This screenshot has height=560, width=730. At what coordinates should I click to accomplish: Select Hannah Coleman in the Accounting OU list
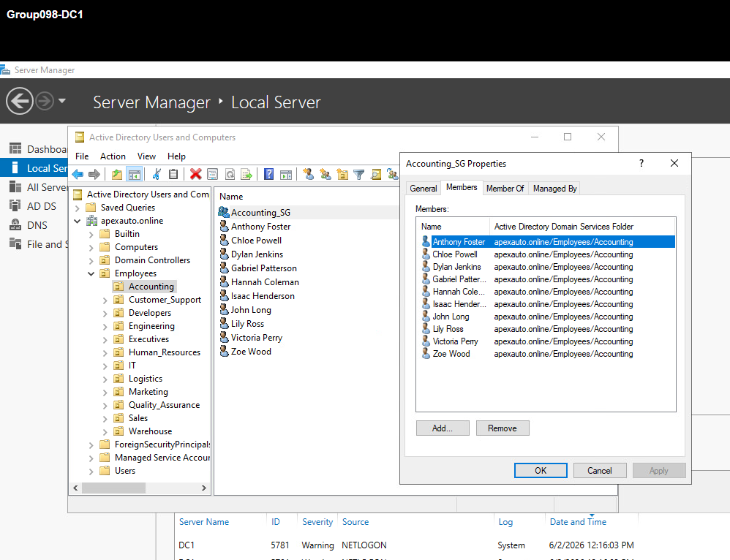pyautogui.click(x=265, y=282)
